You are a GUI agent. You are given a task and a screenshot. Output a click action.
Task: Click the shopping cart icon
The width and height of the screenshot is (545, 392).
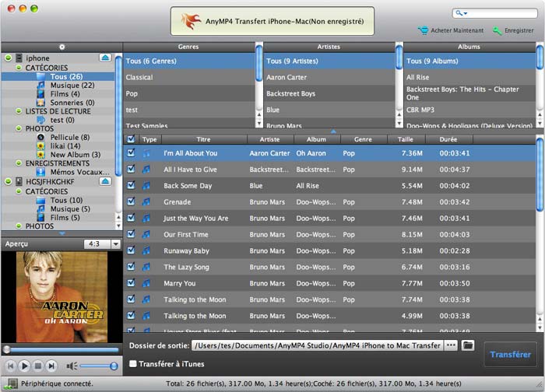[x=424, y=30]
